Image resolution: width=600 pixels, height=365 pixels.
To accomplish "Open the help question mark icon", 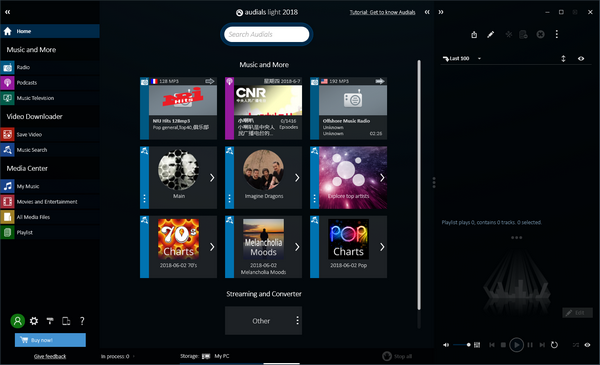I will (82, 321).
